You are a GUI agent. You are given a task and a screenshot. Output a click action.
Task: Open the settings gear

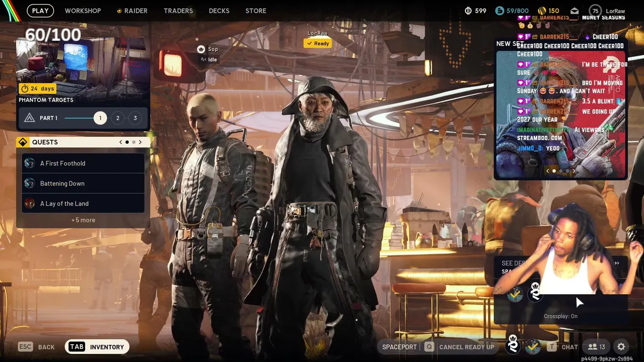coord(621,347)
